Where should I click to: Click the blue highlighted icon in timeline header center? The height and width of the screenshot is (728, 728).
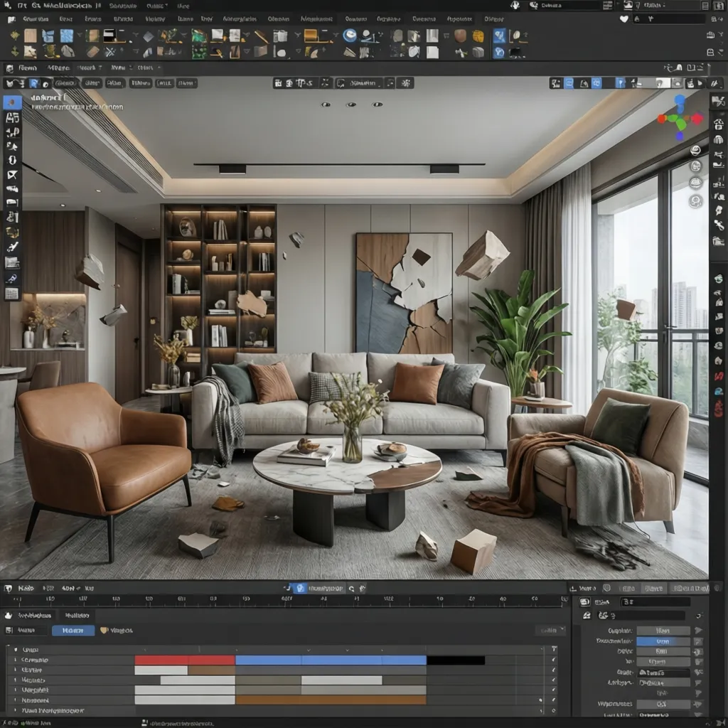(301, 588)
